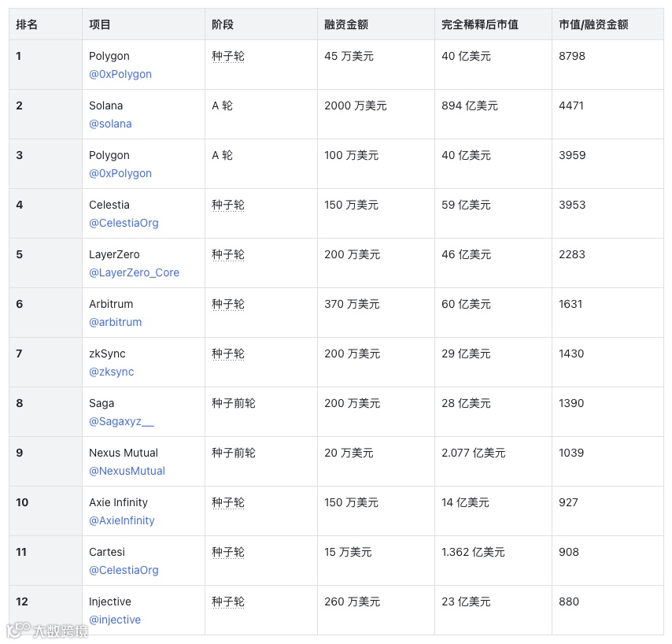Click the @0xPolygon link in the rank 1 row
The width and height of the screenshot is (672, 644).
tap(120, 74)
